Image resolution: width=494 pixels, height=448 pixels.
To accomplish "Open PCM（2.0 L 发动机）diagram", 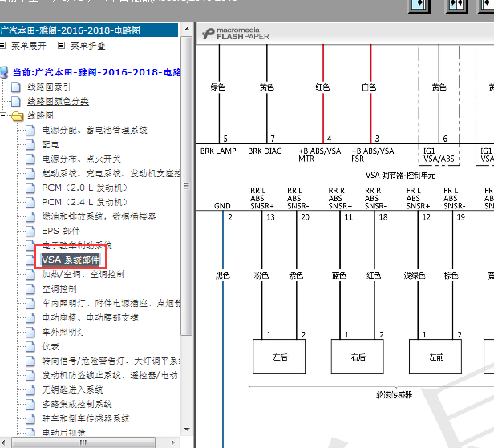I will tap(85, 188).
